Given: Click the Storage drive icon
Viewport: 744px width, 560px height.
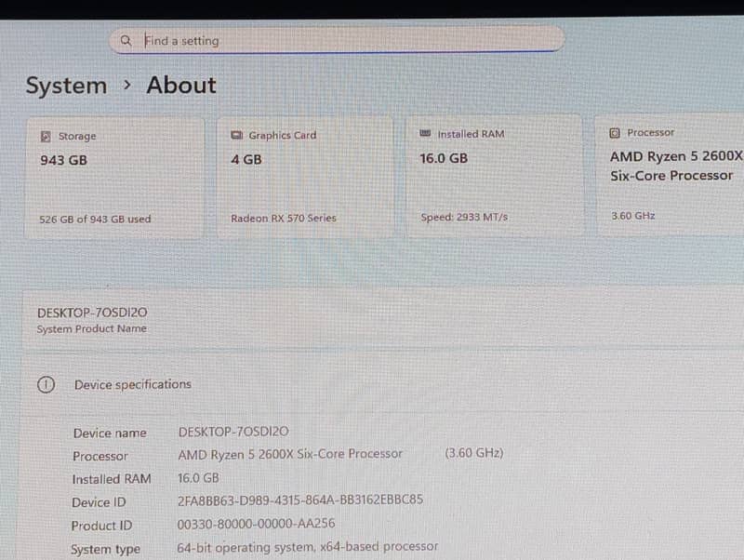Looking at the screenshot, I should coord(46,137).
